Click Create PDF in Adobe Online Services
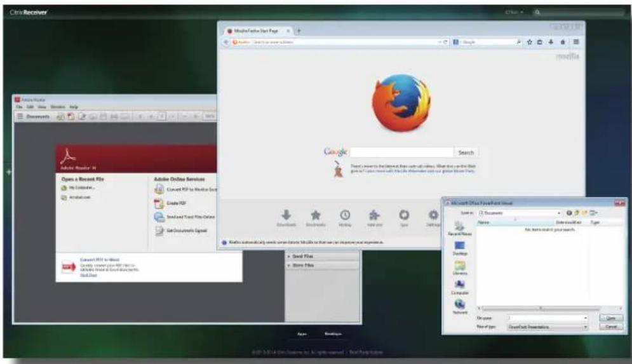This screenshot has width=632, height=364. click(170, 203)
